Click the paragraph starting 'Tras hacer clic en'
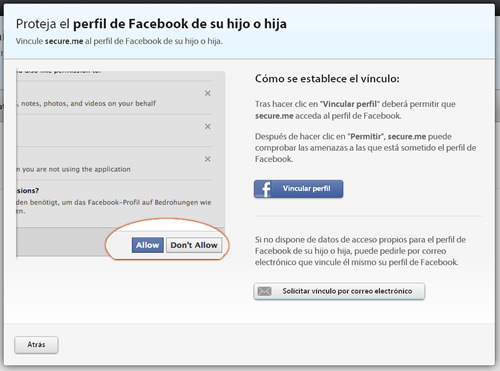 [355, 110]
